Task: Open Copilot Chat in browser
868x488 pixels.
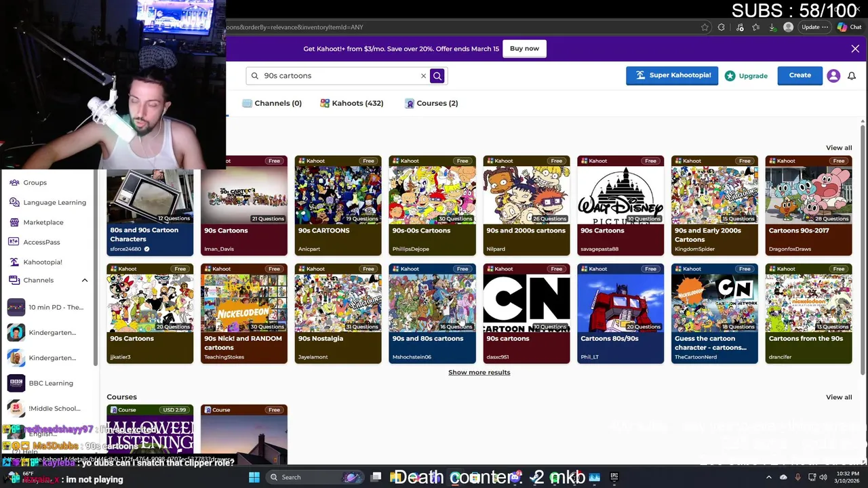Action: [850, 27]
